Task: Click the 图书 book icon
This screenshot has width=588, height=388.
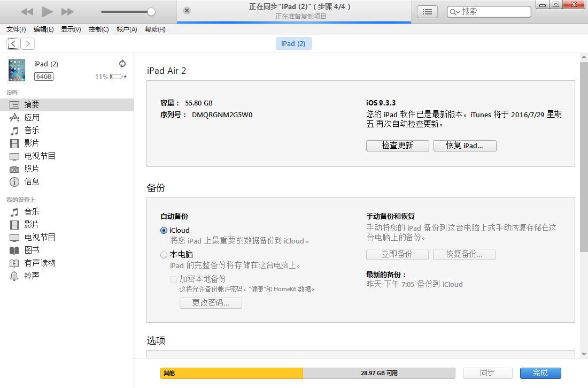Action: (x=14, y=250)
